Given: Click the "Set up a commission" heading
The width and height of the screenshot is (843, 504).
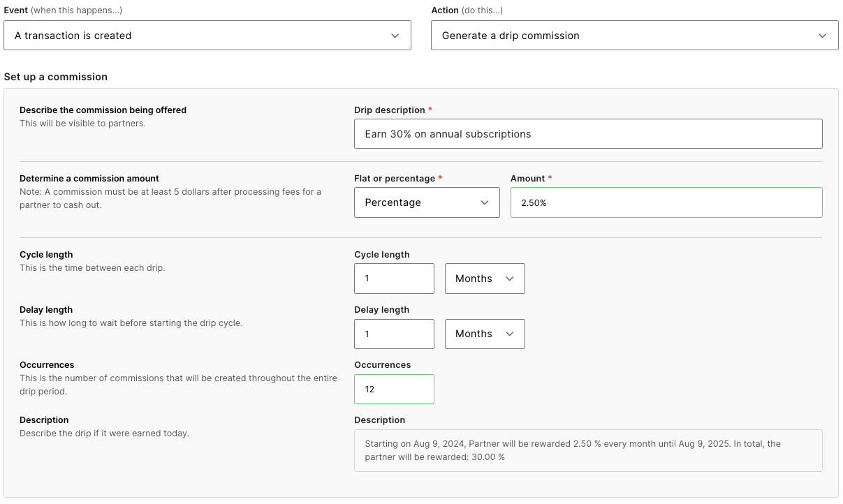Looking at the screenshot, I should 56,77.
